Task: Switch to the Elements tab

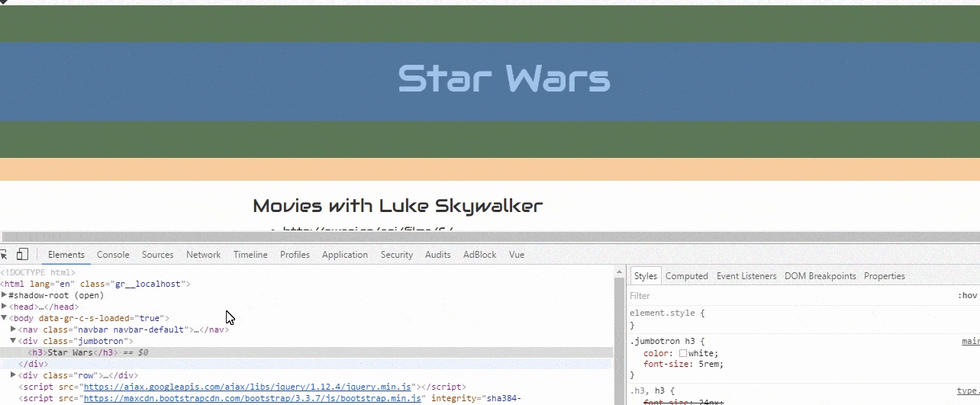Action: pos(66,255)
